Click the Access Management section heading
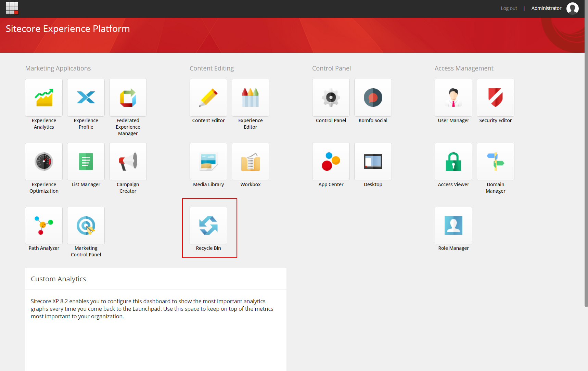The width and height of the screenshot is (588, 371). 464,68
